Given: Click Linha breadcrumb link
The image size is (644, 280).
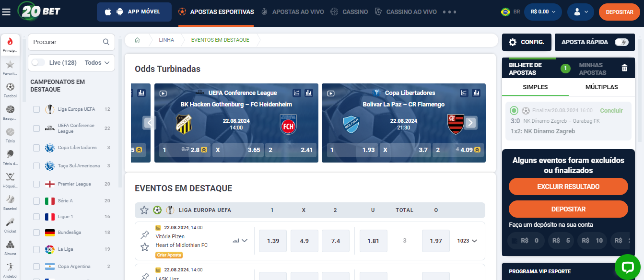Looking at the screenshot, I should pos(166,40).
